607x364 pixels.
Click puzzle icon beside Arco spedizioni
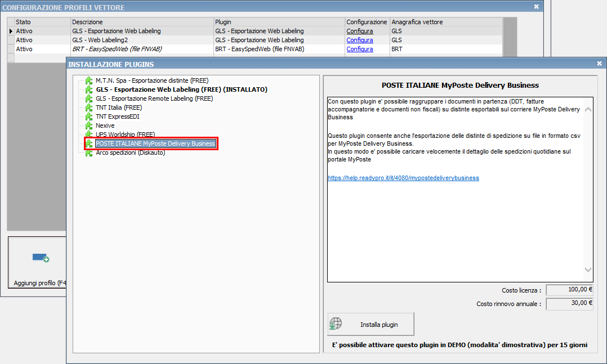89,152
